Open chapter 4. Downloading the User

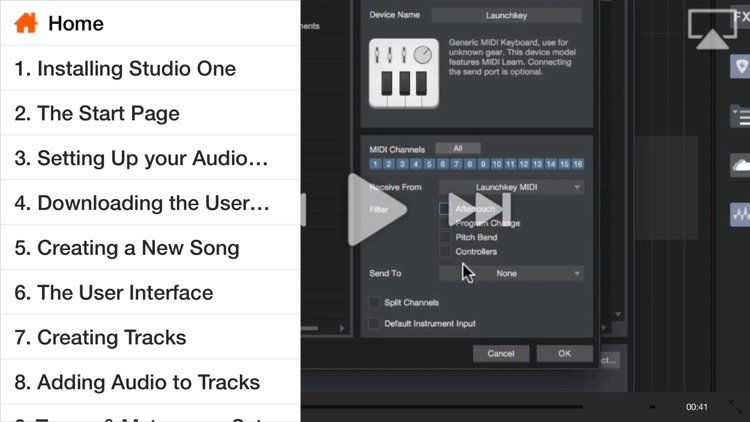click(150, 203)
